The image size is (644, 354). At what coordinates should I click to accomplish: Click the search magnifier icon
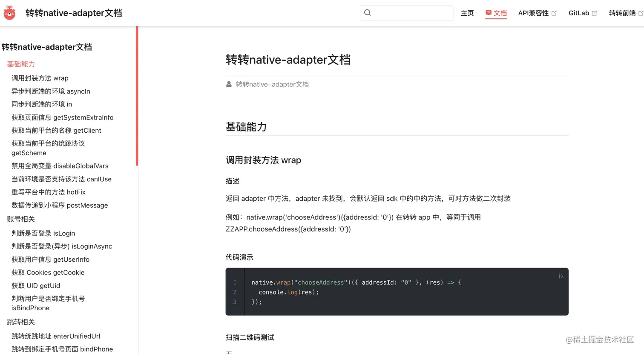[x=367, y=13]
